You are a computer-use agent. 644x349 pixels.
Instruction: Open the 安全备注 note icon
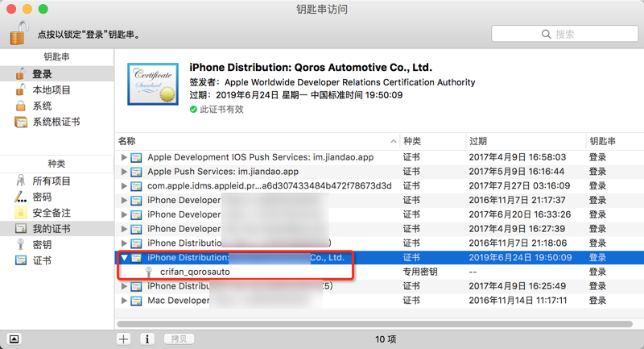21,213
